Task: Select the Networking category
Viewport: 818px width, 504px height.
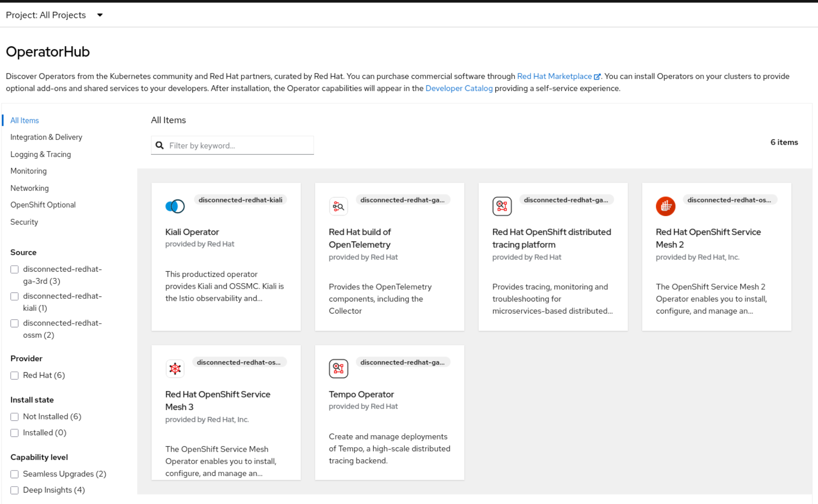Action: [29, 188]
